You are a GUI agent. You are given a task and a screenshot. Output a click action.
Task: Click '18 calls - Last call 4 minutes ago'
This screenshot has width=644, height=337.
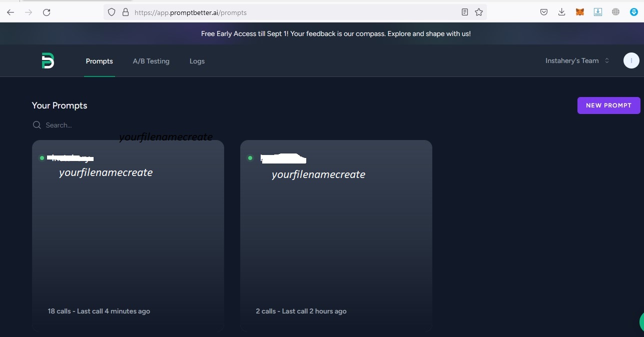pyautogui.click(x=99, y=311)
